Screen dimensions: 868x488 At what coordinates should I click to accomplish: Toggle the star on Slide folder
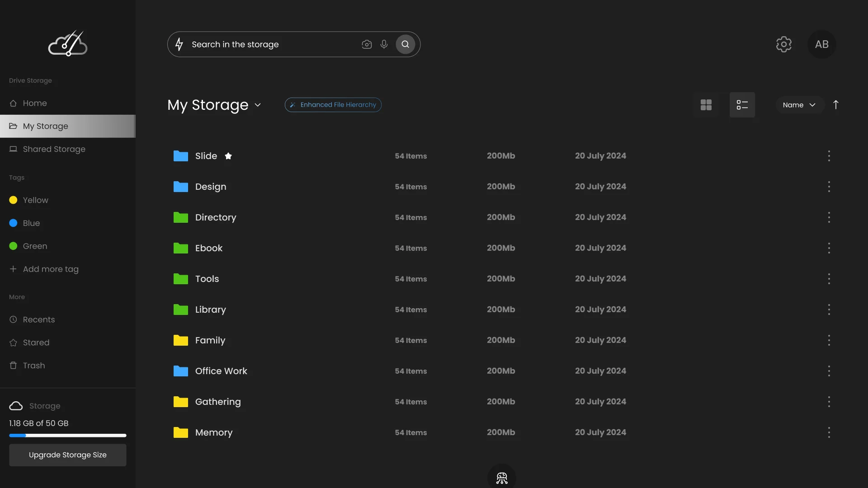point(228,156)
